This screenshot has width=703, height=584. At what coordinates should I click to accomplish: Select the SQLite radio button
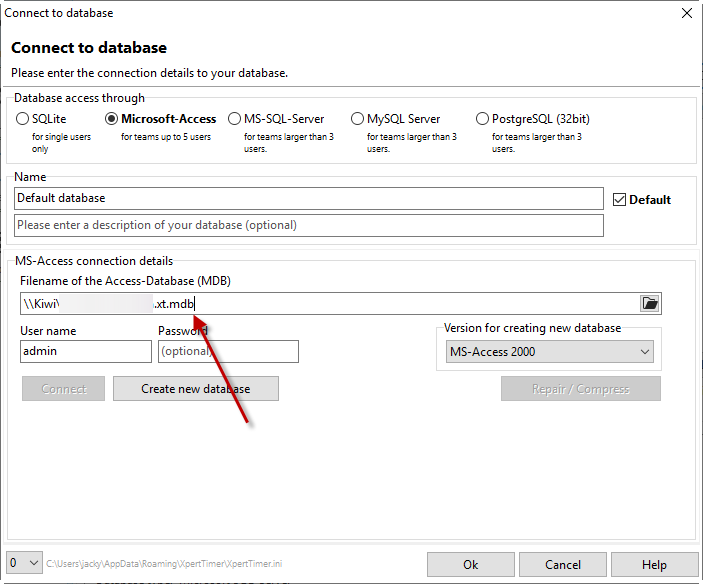point(23,119)
